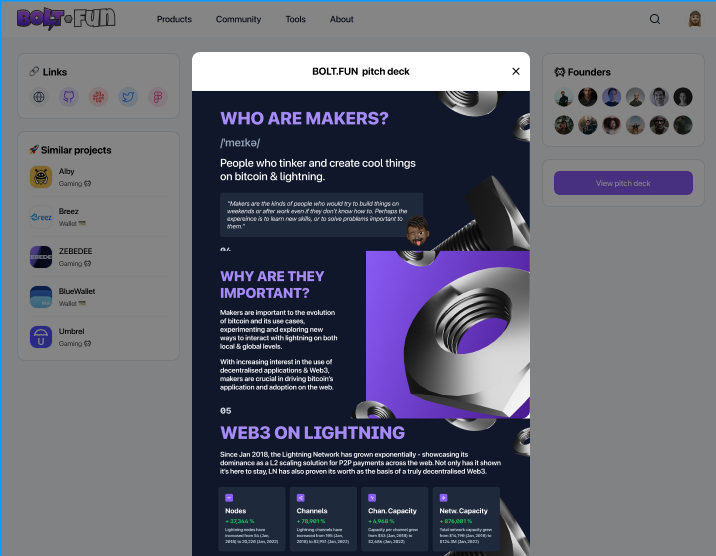
Task: Click the 'Founders' heading
Action: 589,72
